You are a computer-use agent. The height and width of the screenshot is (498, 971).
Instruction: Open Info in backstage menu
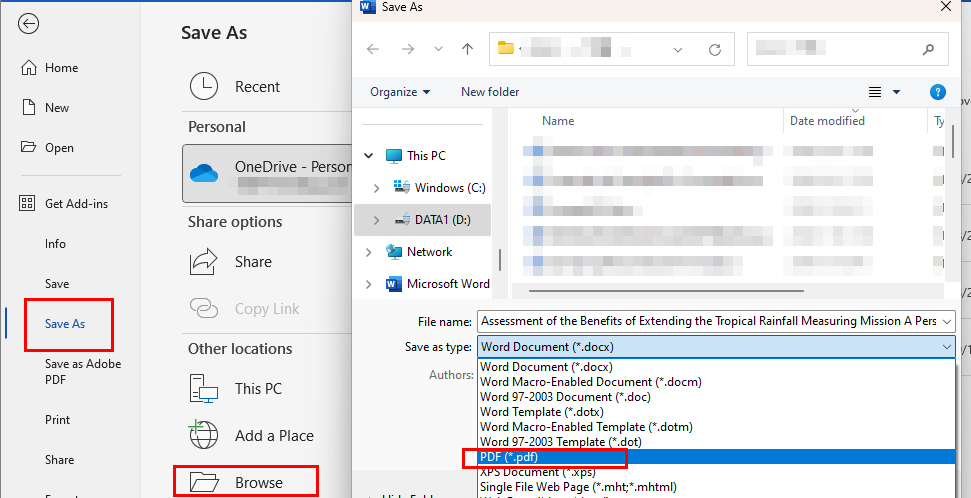point(55,244)
